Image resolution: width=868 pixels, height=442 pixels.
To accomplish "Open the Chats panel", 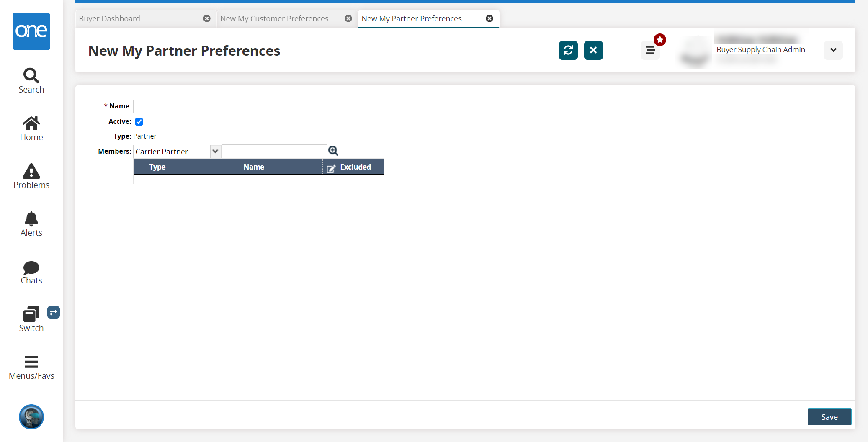I will tap(31, 272).
